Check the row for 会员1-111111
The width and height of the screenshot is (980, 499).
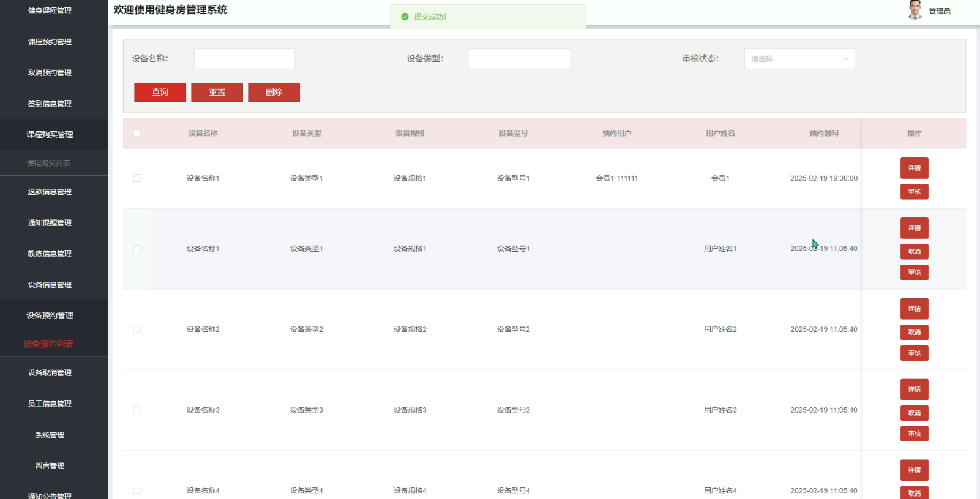pyautogui.click(x=137, y=178)
